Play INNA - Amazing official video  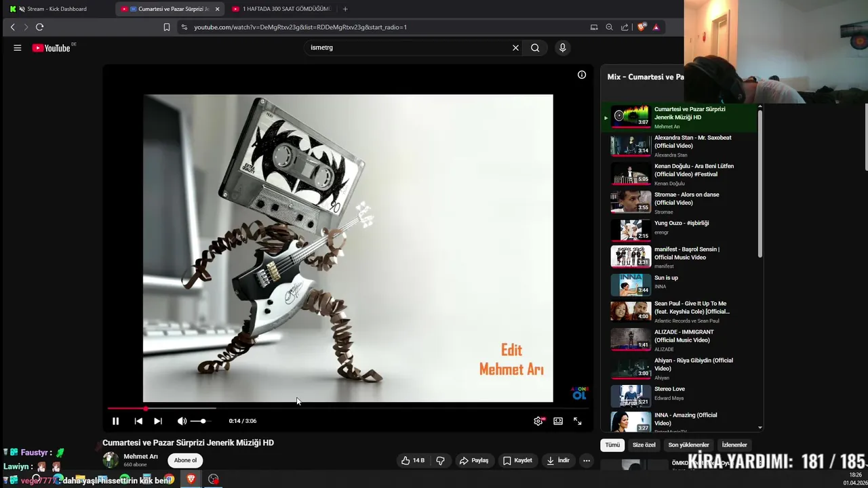[680, 421]
